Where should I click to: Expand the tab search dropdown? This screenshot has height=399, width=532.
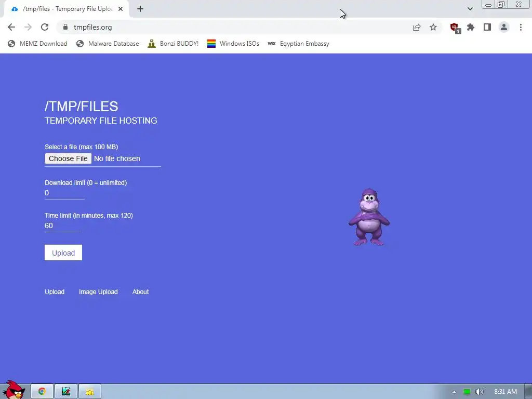tap(470, 9)
